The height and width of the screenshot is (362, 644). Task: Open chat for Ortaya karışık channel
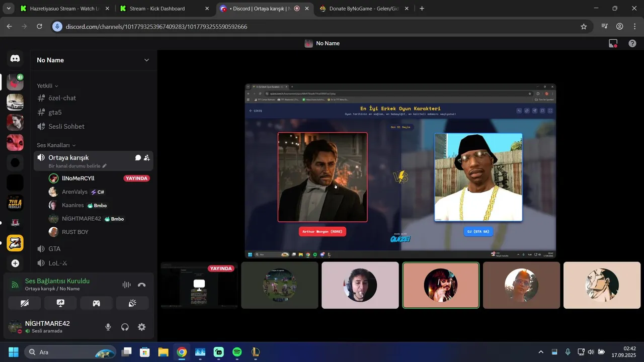coord(138,157)
